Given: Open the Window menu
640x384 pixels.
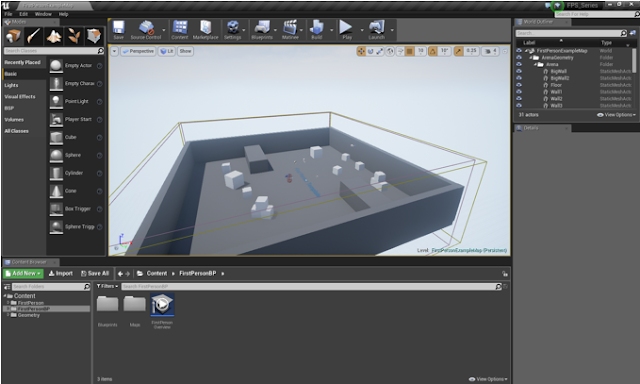Looking at the screenshot, I should point(43,14).
